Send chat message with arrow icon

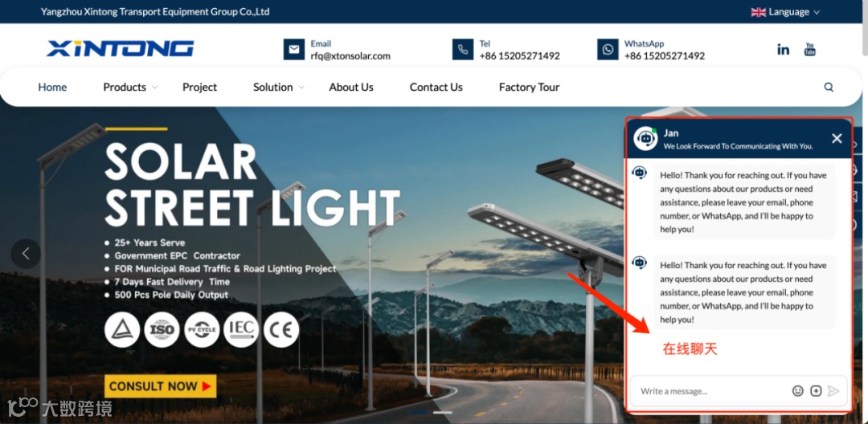(x=833, y=391)
